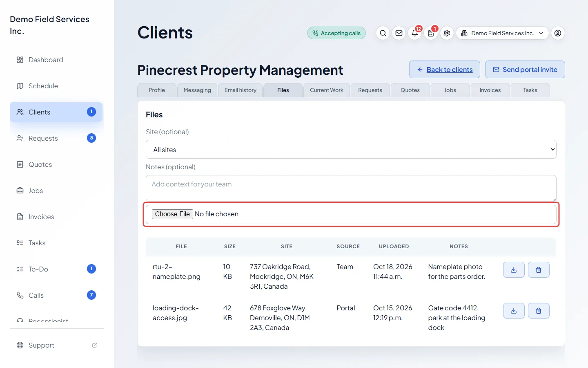This screenshot has width=588, height=368.
Task: Open Jobs in sidebar navigation
Action: (56, 191)
